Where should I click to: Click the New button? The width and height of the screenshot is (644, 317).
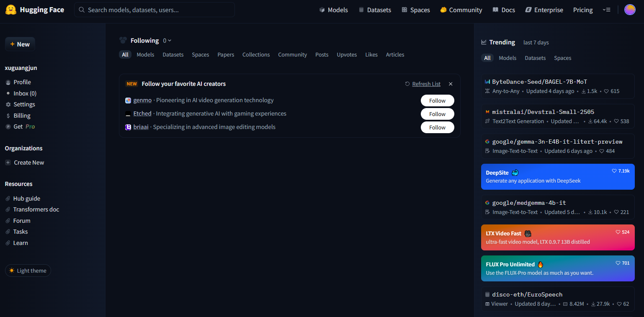(20, 44)
